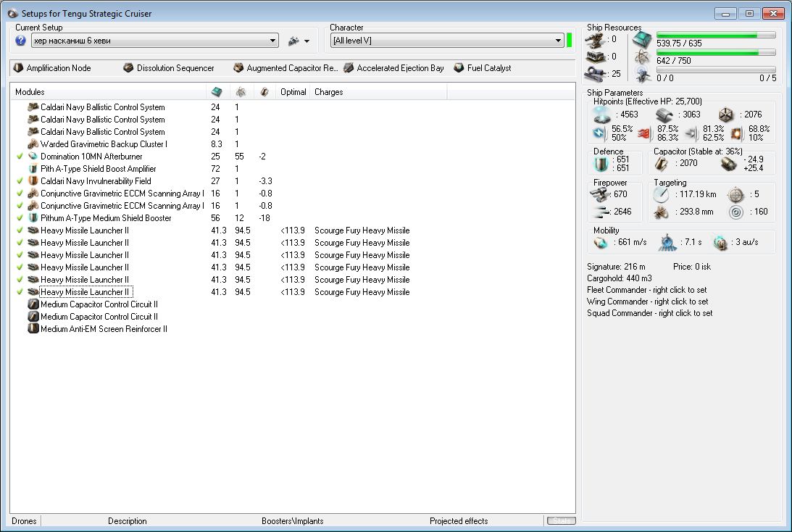Click the shield hitpoints icon
Viewport: 792px width, 532px height.
[602, 115]
